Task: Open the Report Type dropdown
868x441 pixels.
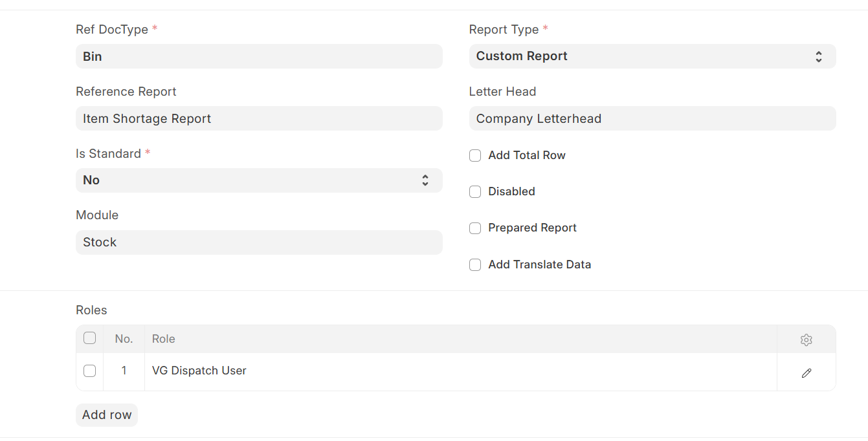Action: click(652, 56)
